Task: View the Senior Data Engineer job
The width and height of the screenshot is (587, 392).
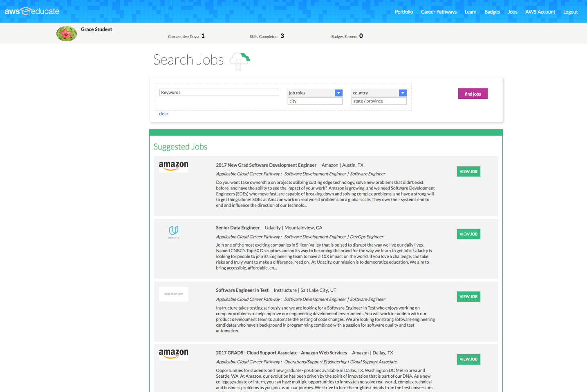Action: point(468,234)
